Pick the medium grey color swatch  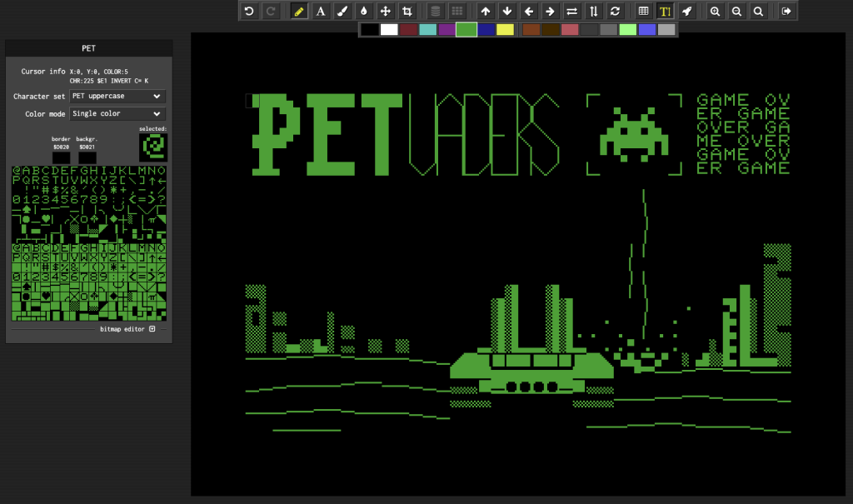608,29
